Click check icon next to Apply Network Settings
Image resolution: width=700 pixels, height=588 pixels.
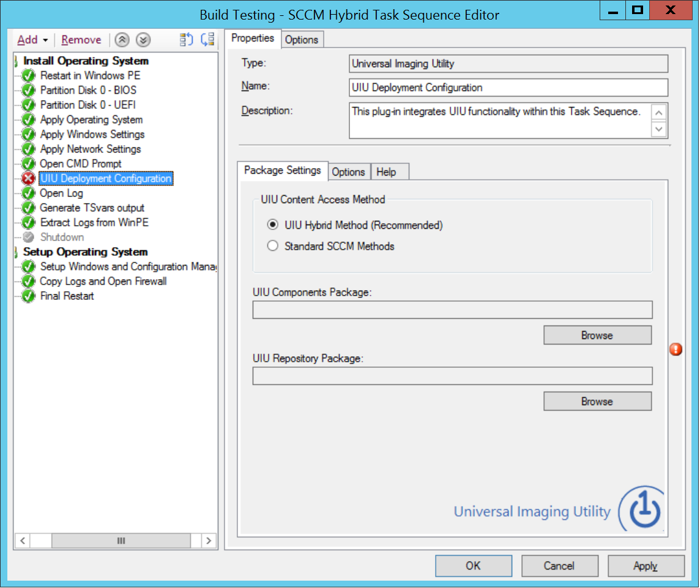pos(29,149)
